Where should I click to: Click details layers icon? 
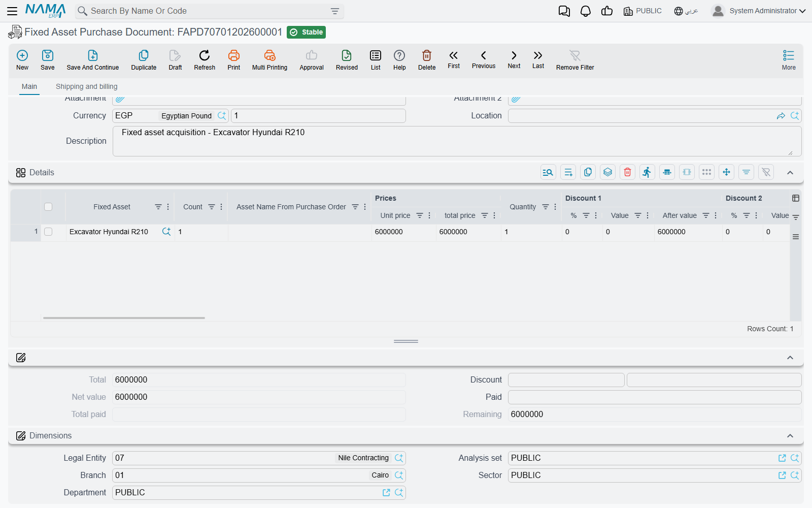click(607, 172)
